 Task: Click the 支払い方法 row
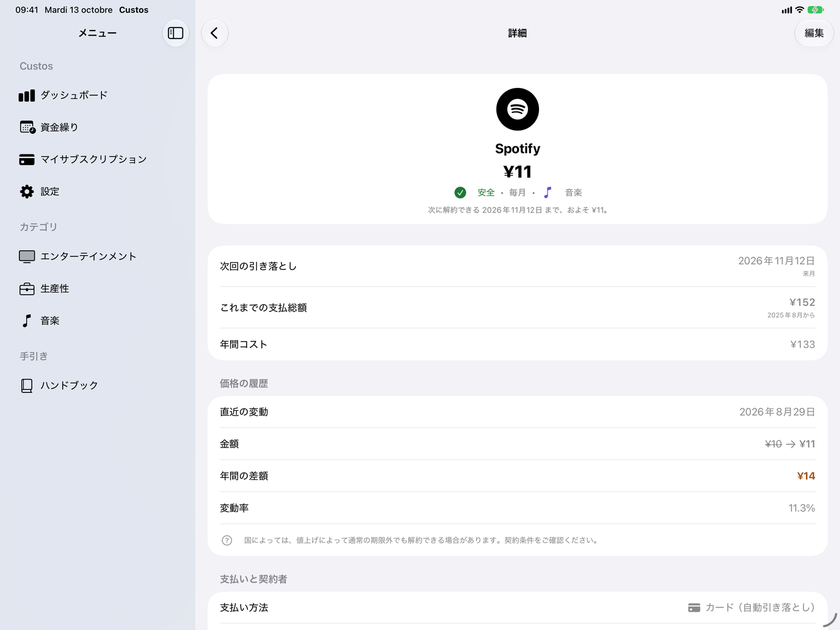click(518, 607)
